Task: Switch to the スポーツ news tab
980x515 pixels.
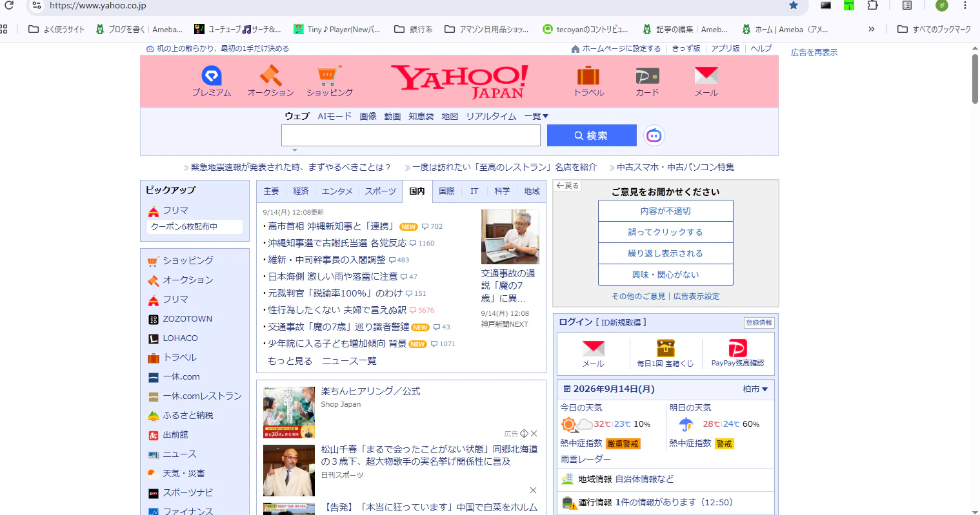Action: [381, 191]
